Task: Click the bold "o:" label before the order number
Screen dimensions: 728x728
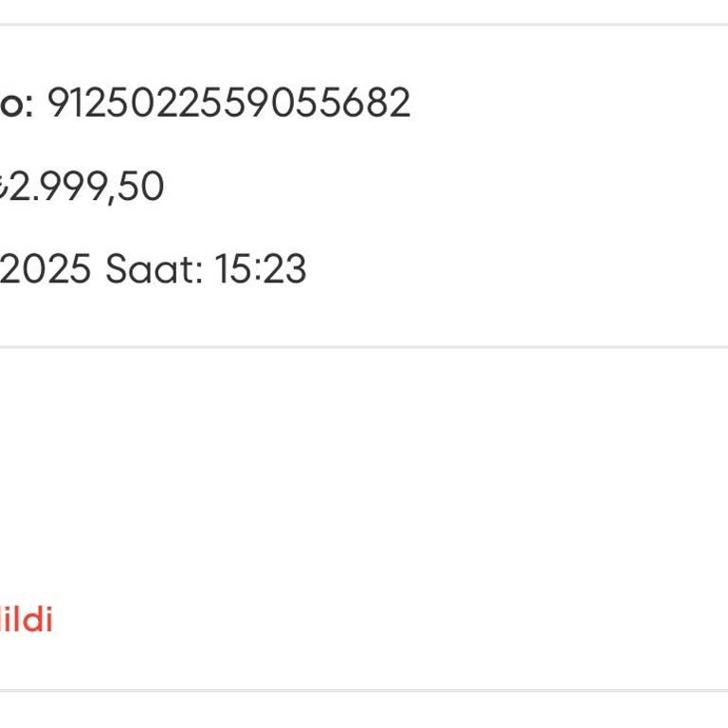Action: (15, 102)
